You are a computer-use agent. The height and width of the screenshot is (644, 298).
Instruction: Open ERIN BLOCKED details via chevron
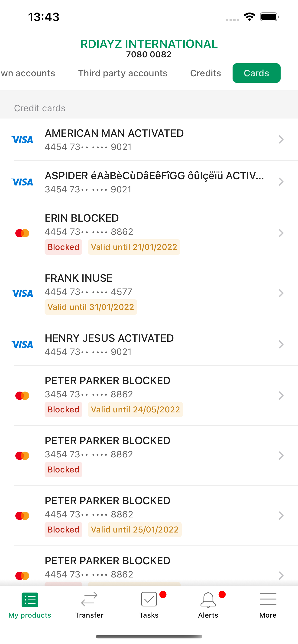tap(281, 233)
